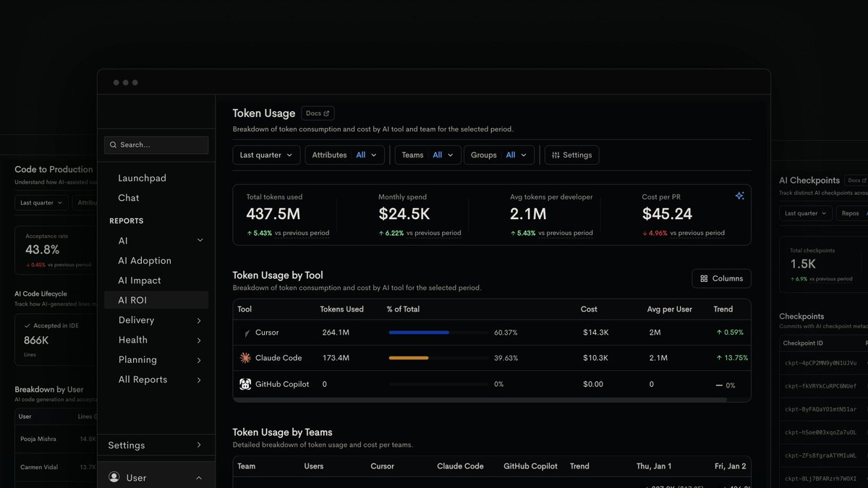Open the Last quarter period dropdown
Image resolution: width=868 pixels, height=488 pixels.
point(266,155)
